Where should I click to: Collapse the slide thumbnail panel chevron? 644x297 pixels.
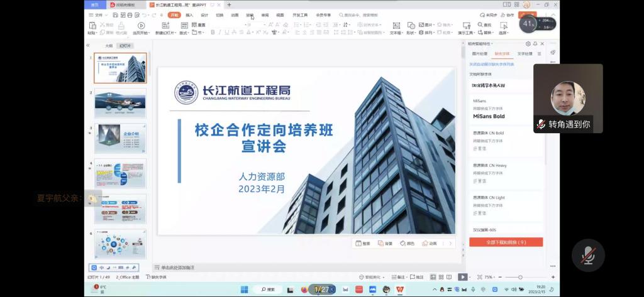87,46
